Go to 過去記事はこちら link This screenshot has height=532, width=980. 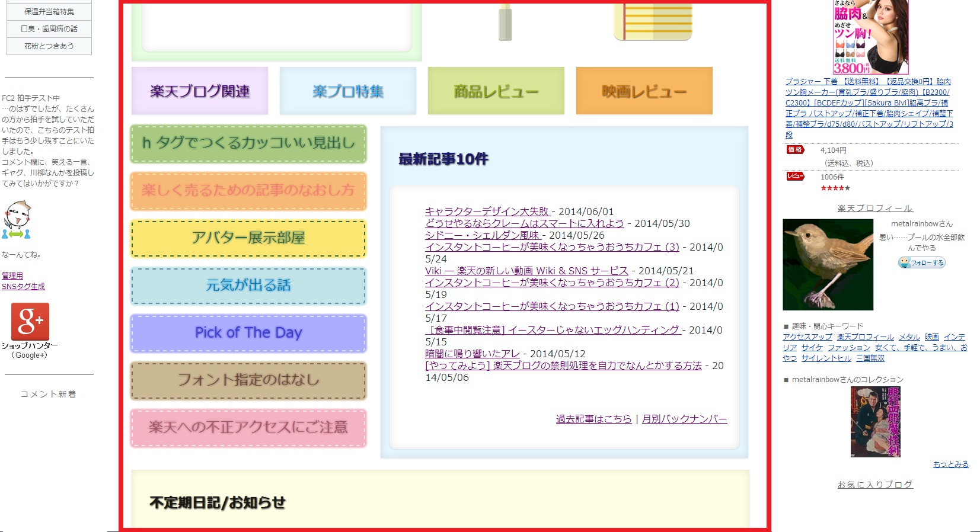tap(594, 419)
